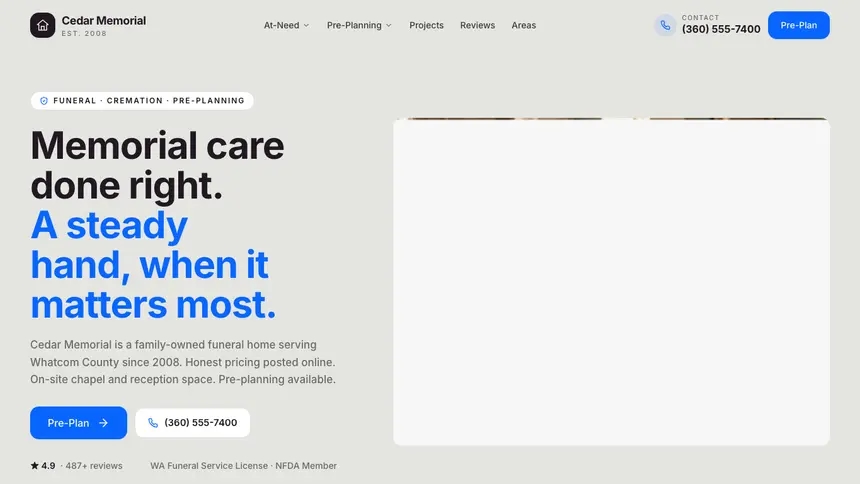Open the Reviews nav link
The width and height of the screenshot is (860, 484).
pyautogui.click(x=477, y=25)
